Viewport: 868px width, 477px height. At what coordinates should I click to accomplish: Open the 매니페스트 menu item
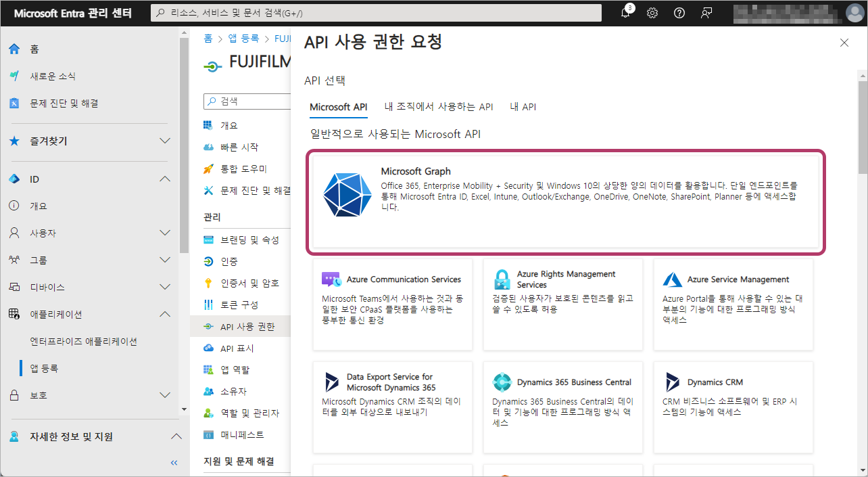pyautogui.click(x=241, y=434)
